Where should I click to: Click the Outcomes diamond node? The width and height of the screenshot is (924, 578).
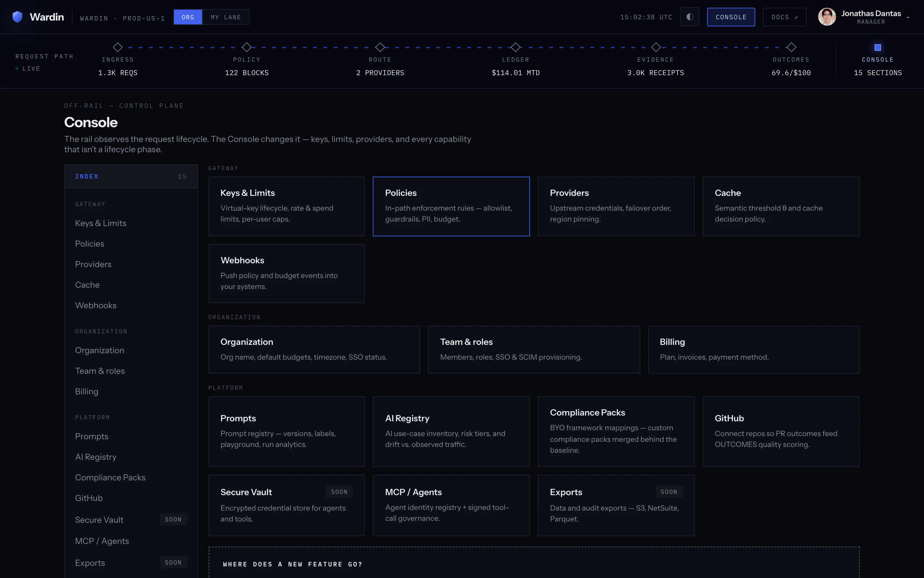(x=791, y=47)
